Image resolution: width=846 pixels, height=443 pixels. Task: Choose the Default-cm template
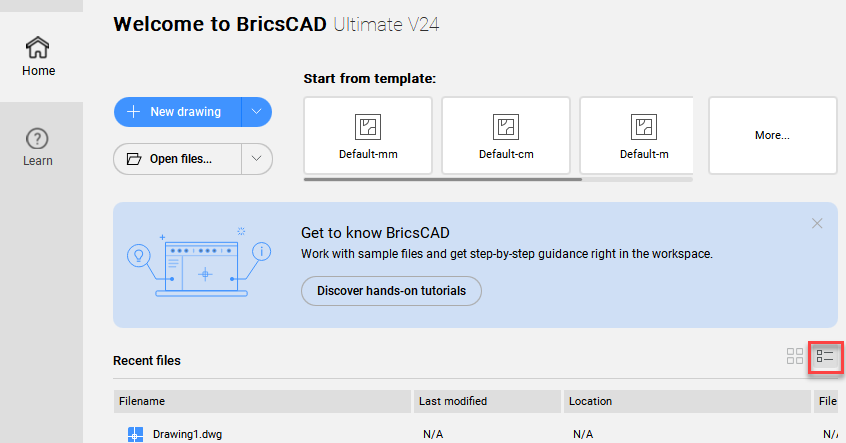pos(506,136)
